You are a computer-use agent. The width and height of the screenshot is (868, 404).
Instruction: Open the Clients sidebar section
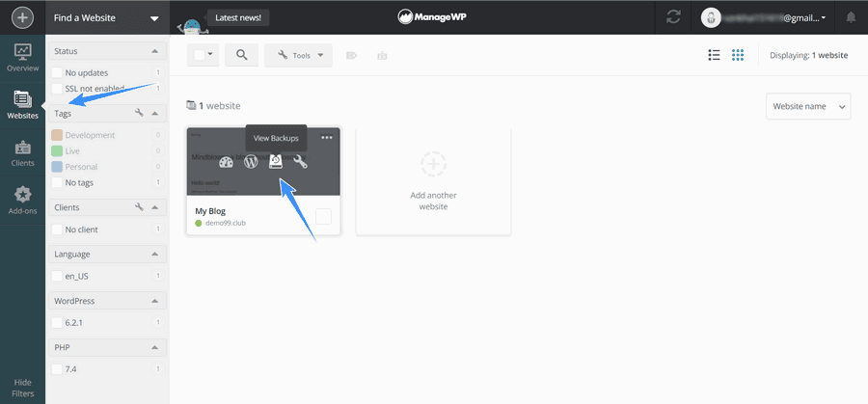tap(23, 153)
